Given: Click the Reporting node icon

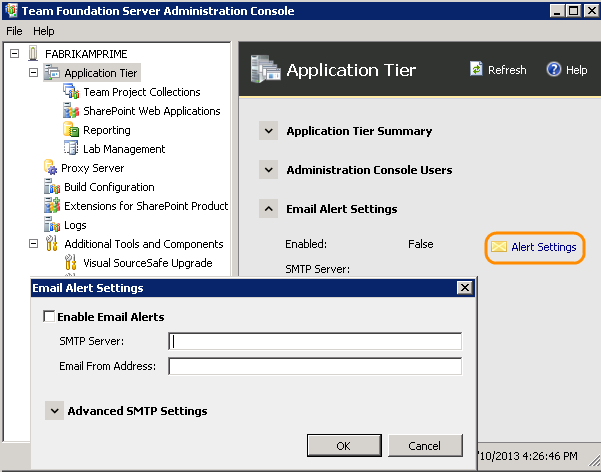Looking at the screenshot, I should (71, 130).
